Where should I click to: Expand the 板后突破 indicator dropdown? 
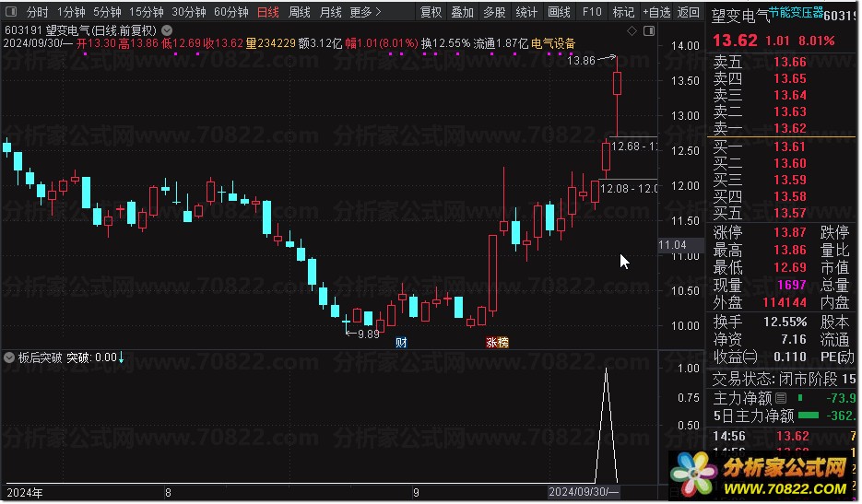point(9,357)
